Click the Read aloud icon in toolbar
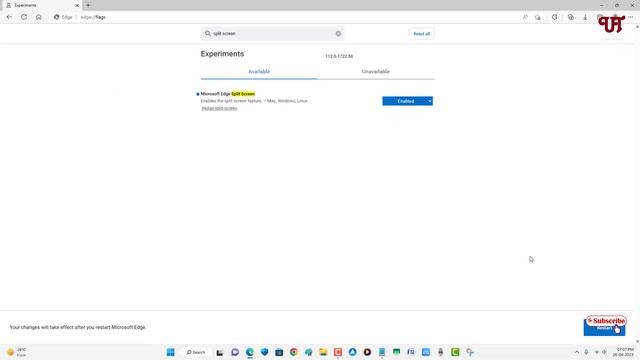The height and width of the screenshot is (360, 640). (x=525, y=17)
